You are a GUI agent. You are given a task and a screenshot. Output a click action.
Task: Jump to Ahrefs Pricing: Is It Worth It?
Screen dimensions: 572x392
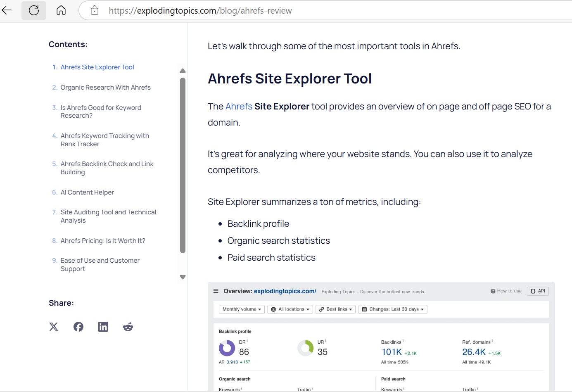(x=103, y=240)
